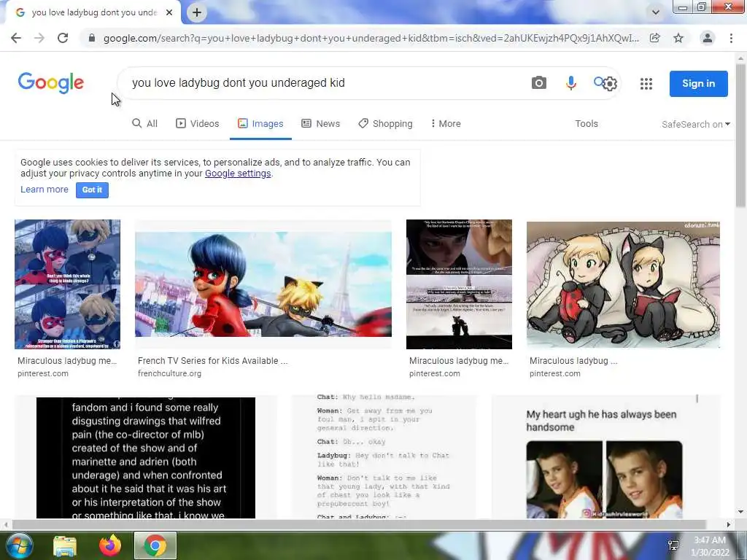Bookmark this page with the star icon
This screenshot has height=560, width=747.
[x=678, y=38]
